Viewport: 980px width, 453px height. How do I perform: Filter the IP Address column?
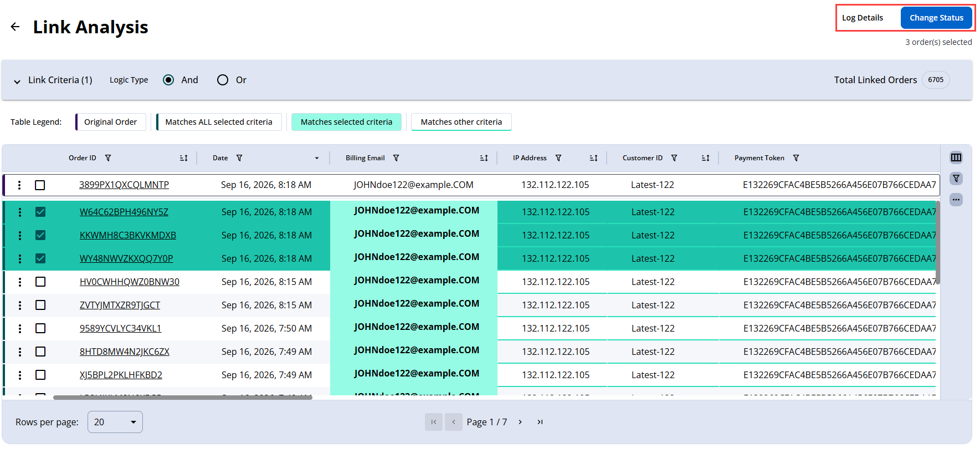(558, 158)
